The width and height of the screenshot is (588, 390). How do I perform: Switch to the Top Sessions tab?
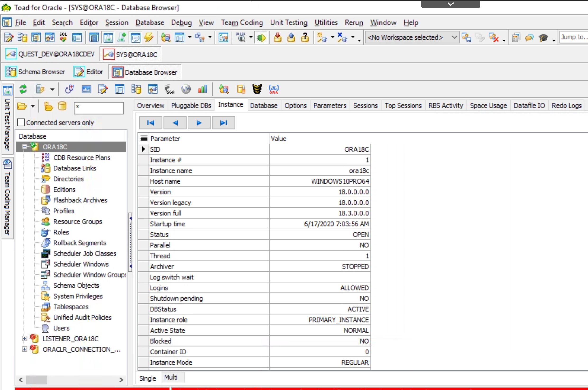[x=403, y=105]
